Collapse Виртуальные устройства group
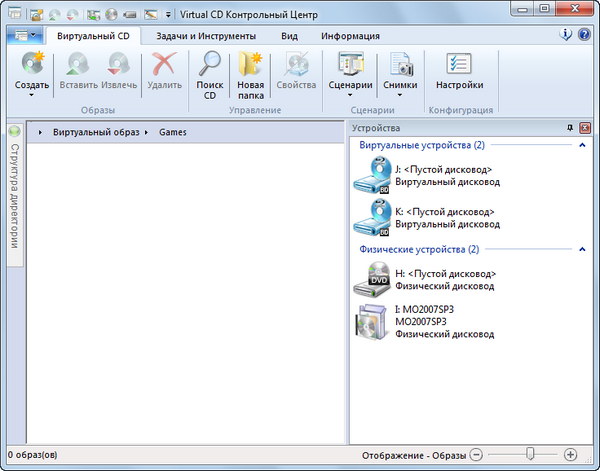600x471 pixels. (582, 145)
